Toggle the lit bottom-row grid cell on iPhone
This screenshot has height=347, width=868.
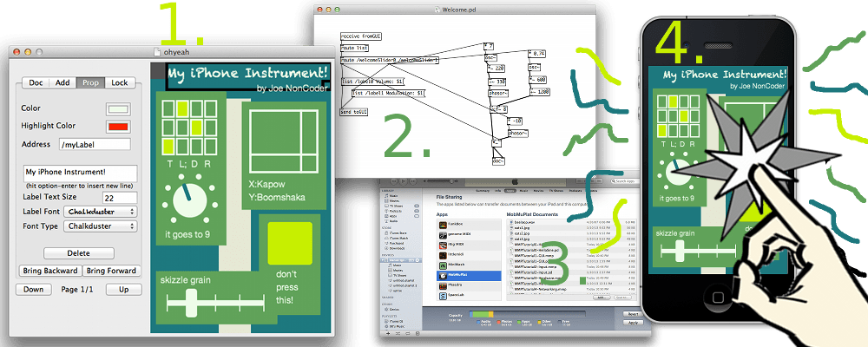pyautogui.click(x=662, y=129)
